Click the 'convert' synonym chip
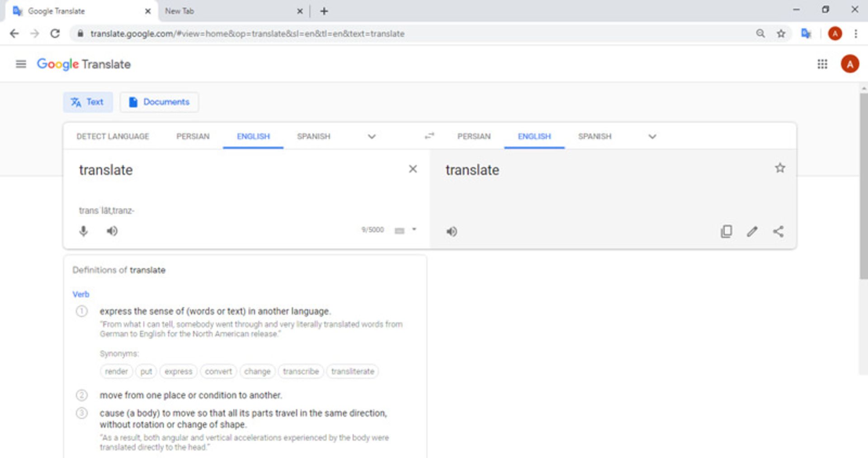The image size is (868, 458). coord(218,372)
